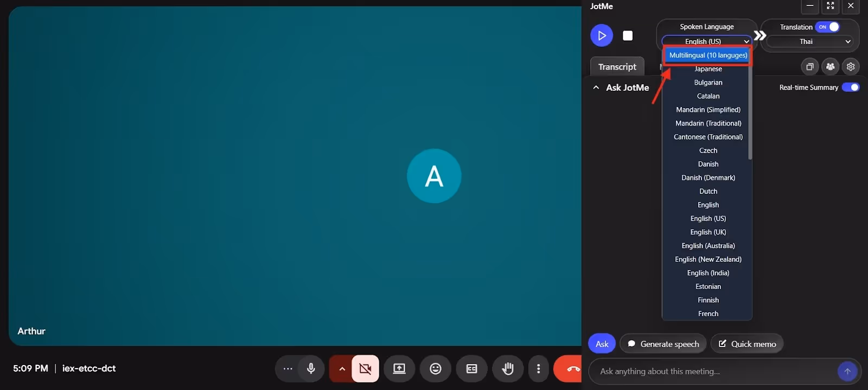Click the meeting code iex-etcc-dct

pyautogui.click(x=89, y=368)
